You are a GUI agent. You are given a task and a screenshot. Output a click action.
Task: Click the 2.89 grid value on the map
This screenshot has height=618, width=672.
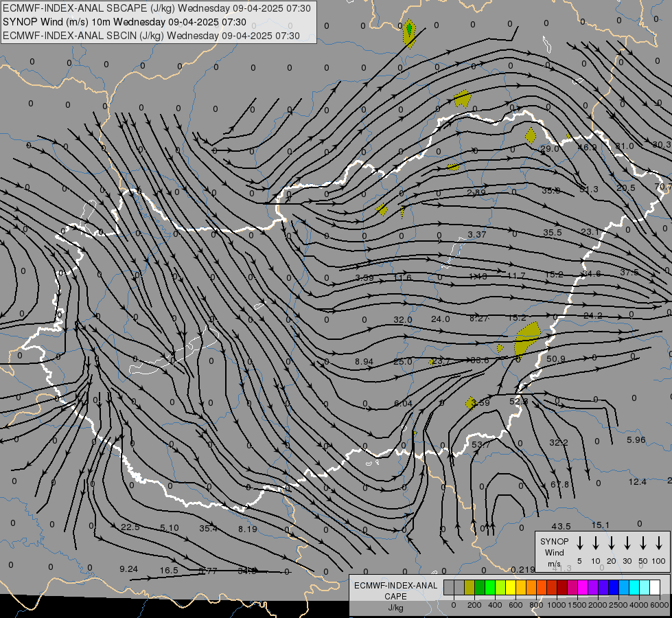tap(476, 192)
